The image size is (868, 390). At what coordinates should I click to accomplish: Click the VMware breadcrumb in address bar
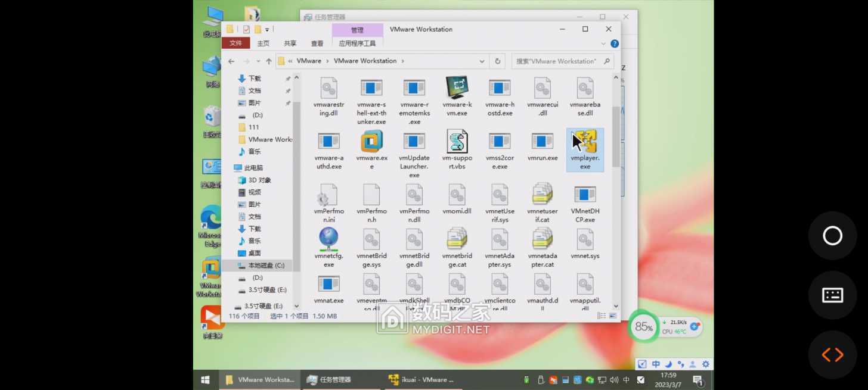click(309, 61)
